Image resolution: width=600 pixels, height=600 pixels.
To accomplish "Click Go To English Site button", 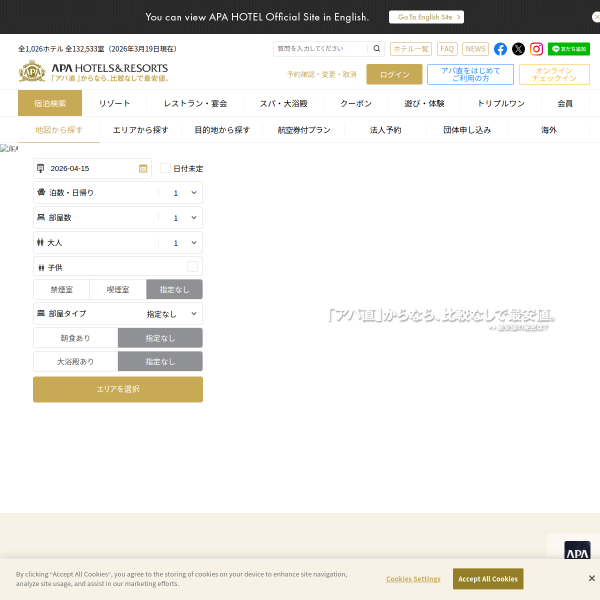I will pyautogui.click(x=426, y=17).
